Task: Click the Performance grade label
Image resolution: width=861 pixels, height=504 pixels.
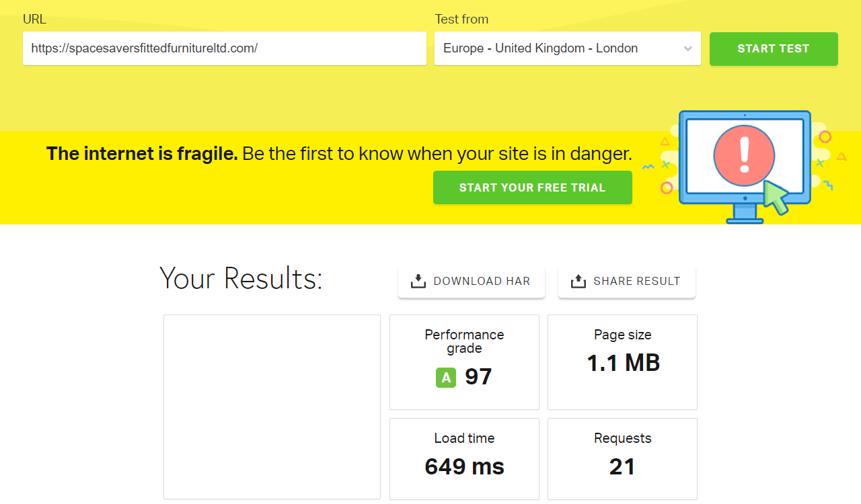Action: click(x=464, y=341)
